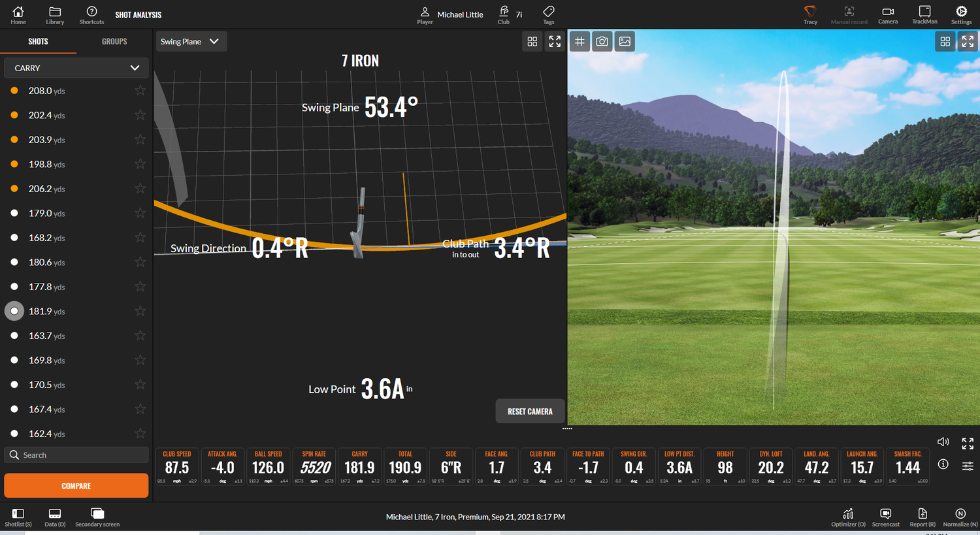Launch a Screencast recording

(885, 517)
